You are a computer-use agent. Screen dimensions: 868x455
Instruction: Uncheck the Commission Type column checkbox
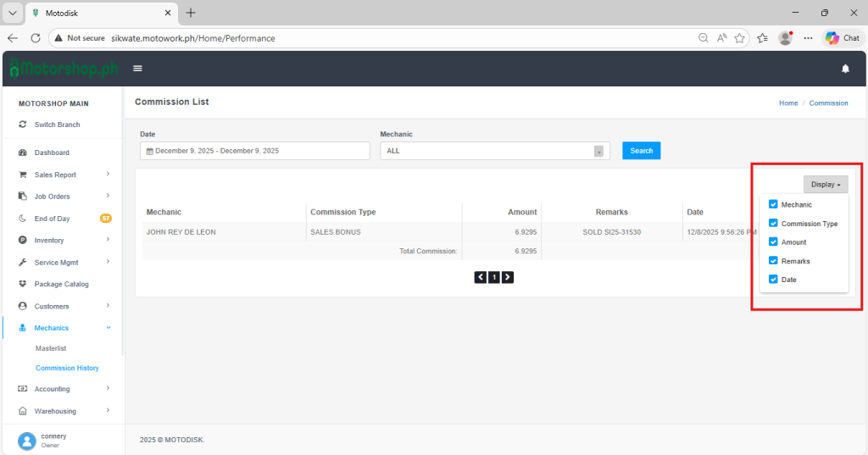[x=773, y=223]
